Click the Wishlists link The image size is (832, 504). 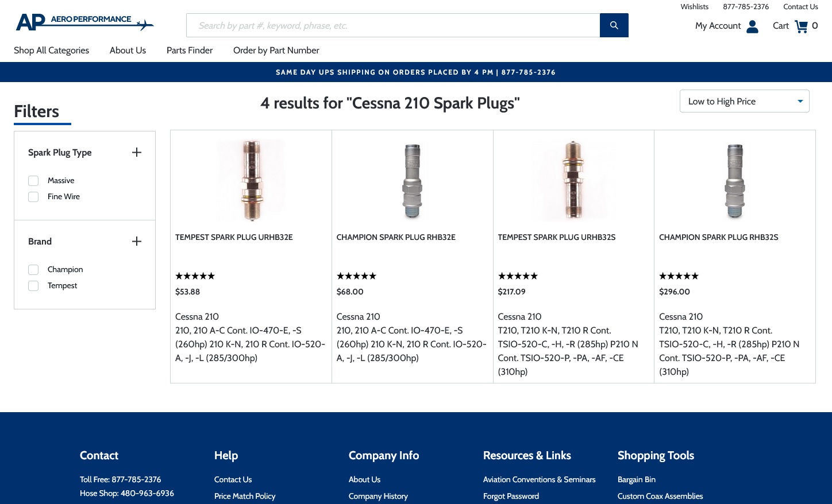click(x=695, y=7)
